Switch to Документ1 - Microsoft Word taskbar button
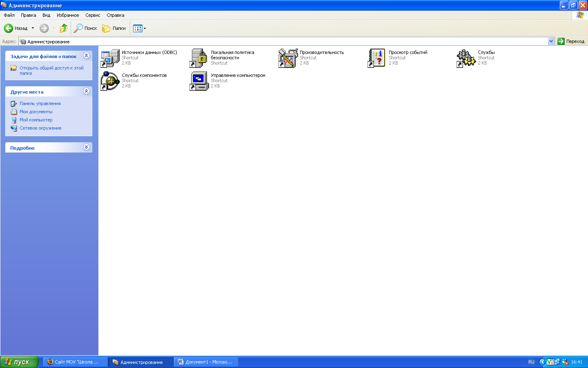The width and height of the screenshot is (588, 368). tap(206, 362)
